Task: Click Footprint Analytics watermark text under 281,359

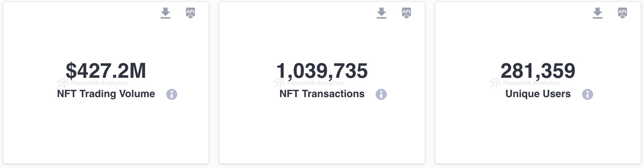Action: point(531,83)
